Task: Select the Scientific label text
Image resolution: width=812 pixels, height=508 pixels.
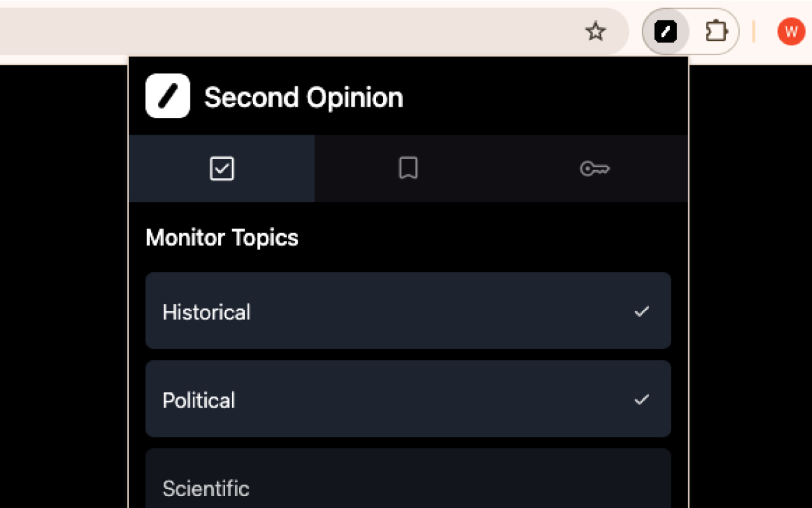Action: coord(206,488)
